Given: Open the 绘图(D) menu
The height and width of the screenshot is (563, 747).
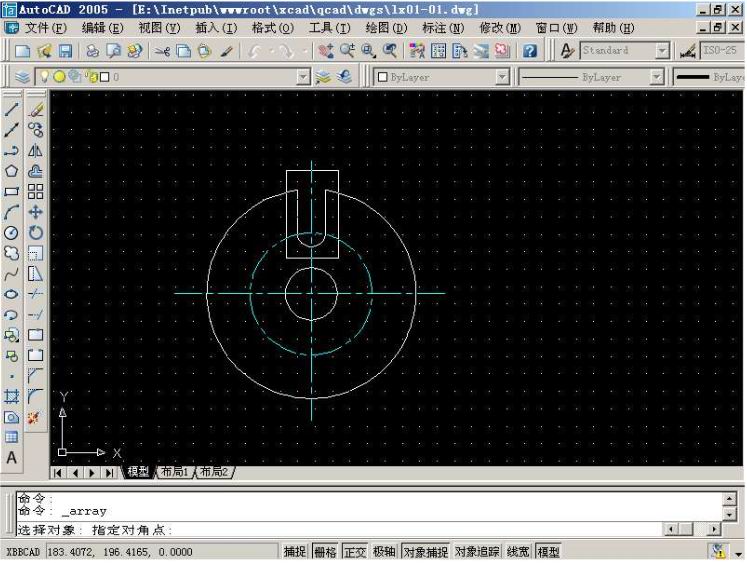Looking at the screenshot, I should (386, 28).
